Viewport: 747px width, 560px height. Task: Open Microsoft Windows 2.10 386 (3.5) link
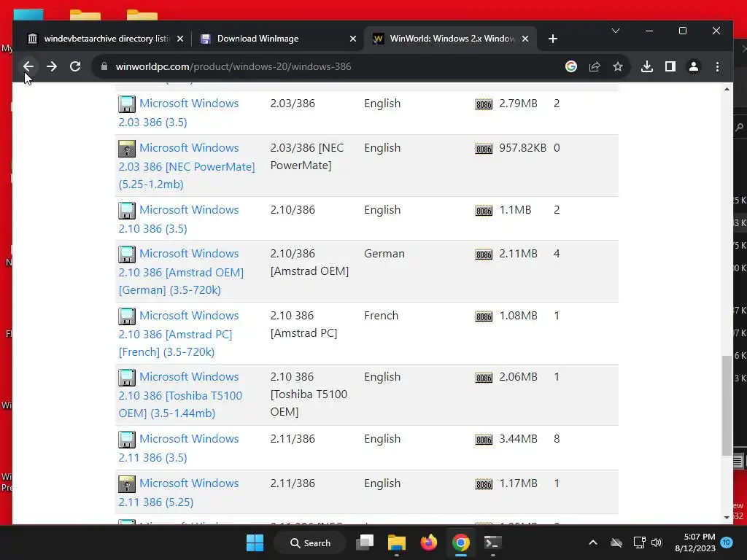pos(179,219)
